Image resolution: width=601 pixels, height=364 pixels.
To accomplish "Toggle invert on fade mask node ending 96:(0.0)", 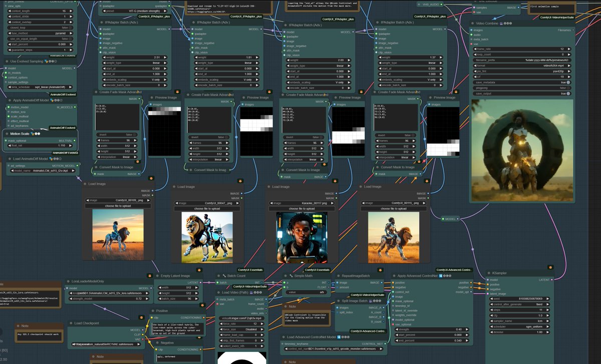I will click(395, 135).
